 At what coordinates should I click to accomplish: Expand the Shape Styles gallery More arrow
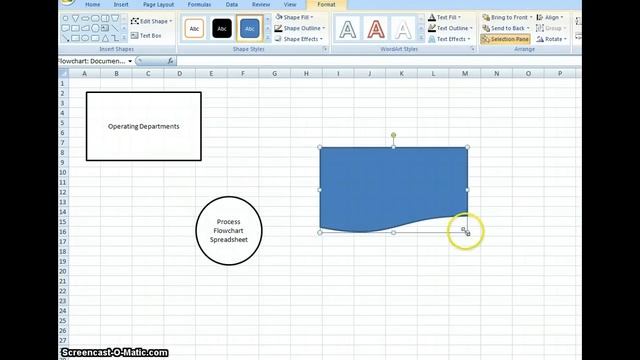pos(268,38)
